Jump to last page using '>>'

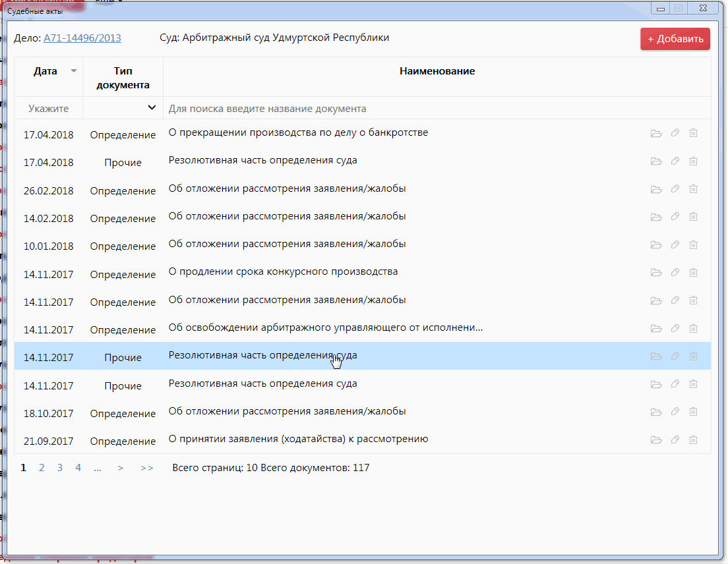(146, 468)
